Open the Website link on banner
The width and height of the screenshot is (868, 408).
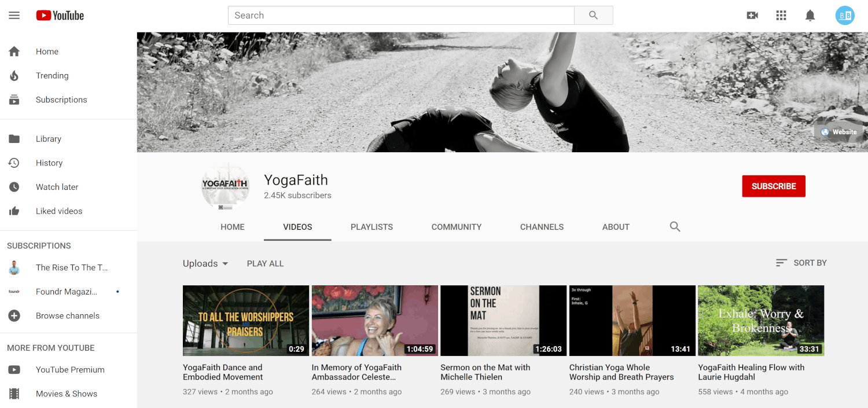coord(838,132)
